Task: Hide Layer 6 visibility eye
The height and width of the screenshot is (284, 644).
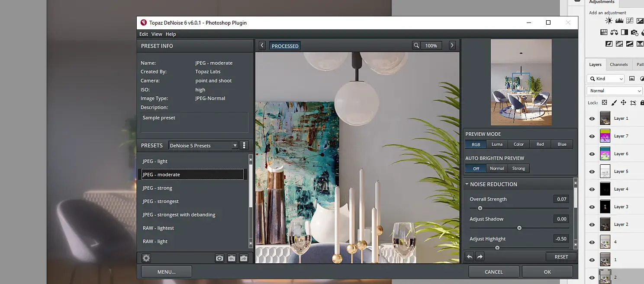Action: 592,154
